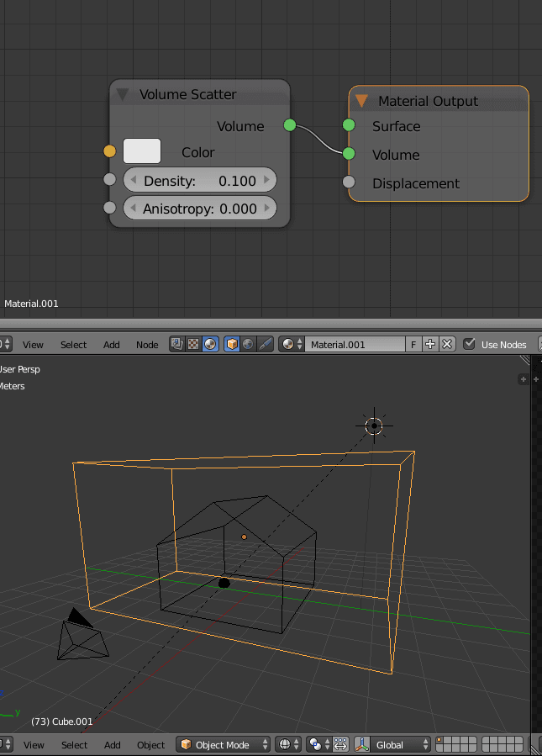Unlink material with the X icon

(x=447, y=344)
